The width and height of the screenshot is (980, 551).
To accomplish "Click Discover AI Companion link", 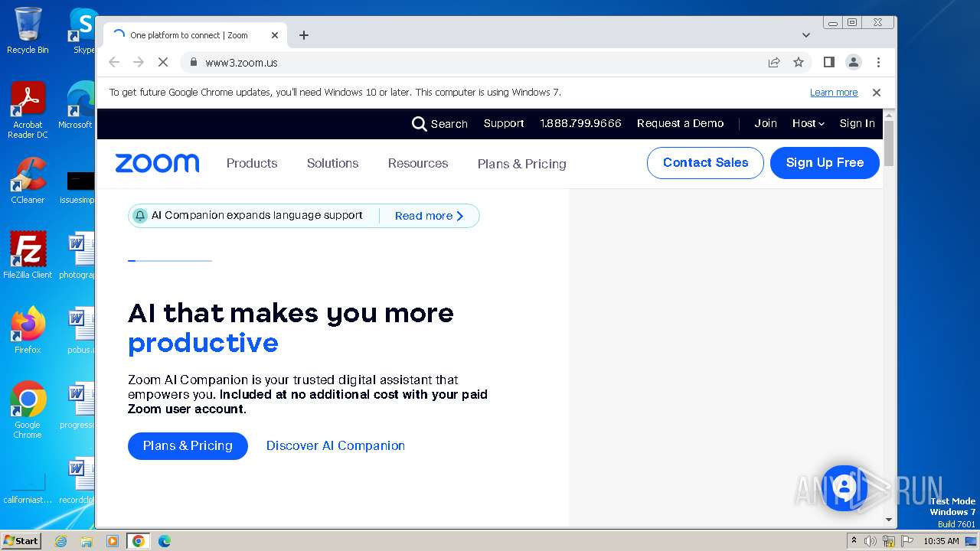I will coord(335,446).
